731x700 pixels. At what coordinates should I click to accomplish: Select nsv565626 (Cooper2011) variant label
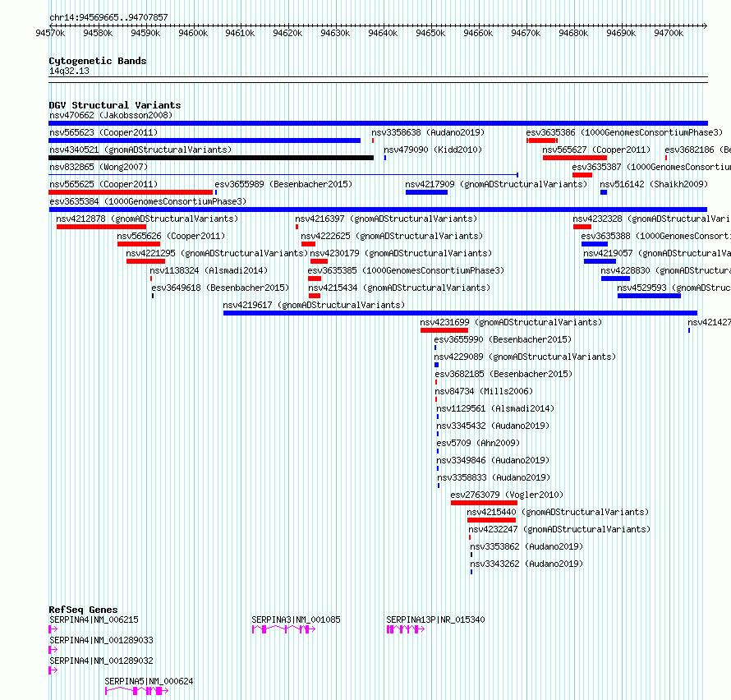coord(171,236)
